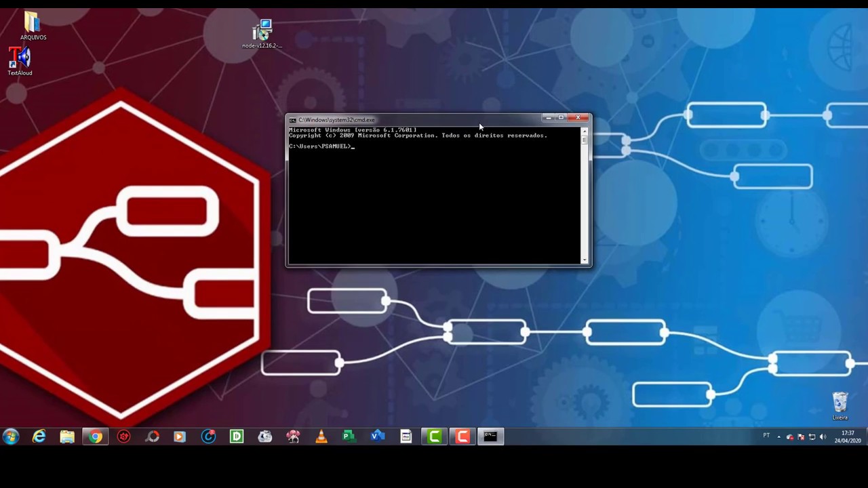
Task: Open the PicPick color-wheel taskbar icon
Action: [152, 436]
